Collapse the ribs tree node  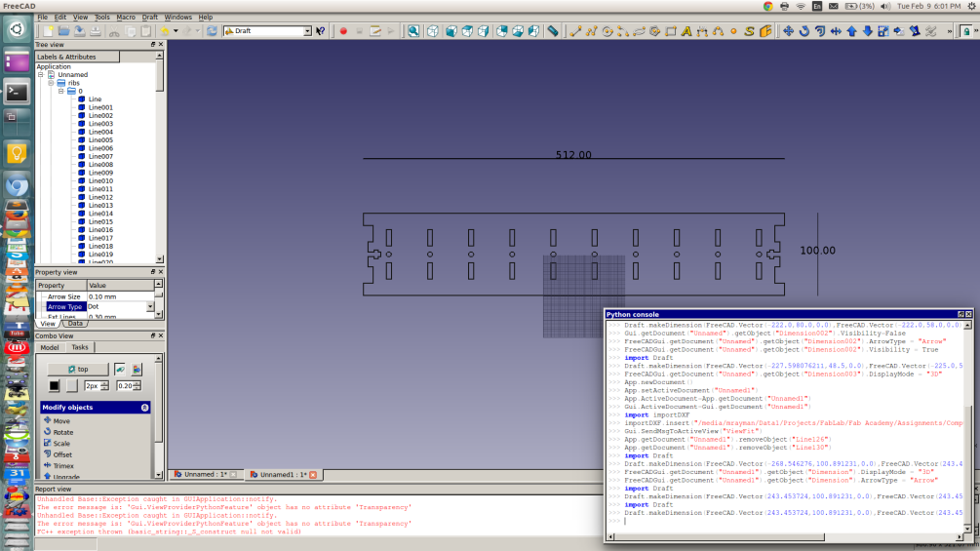tap(51, 83)
